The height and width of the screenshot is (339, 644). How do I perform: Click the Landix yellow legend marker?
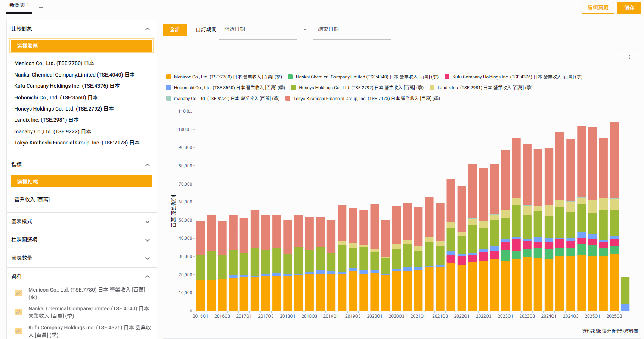click(432, 88)
